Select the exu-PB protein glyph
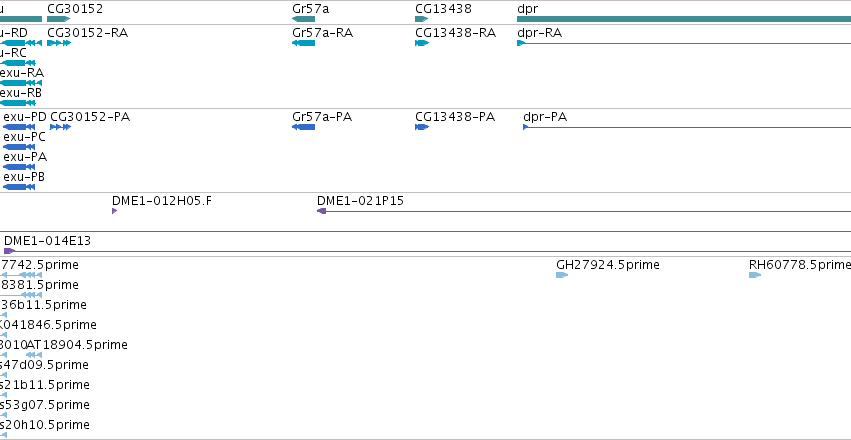Viewport: 851px width, 440px height. (x=19, y=187)
